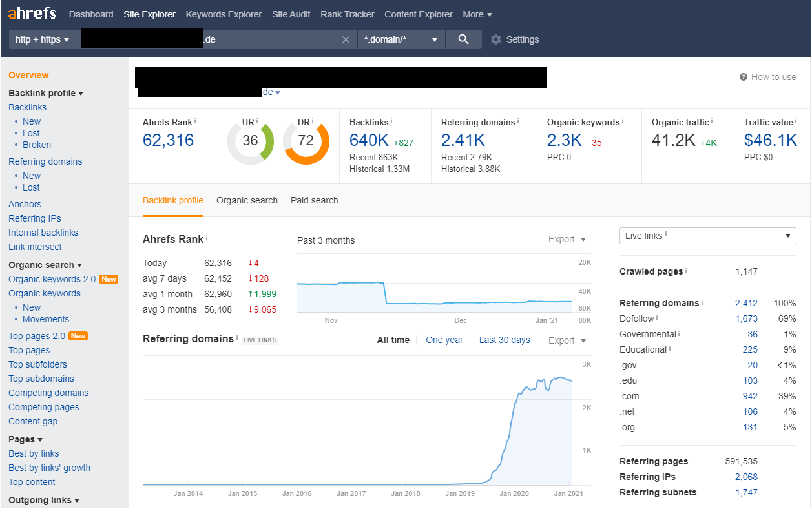Image resolution: width=812 pixels, height=509 pixels.
Task: Open the More menu in top navigation
Action: 477,14
